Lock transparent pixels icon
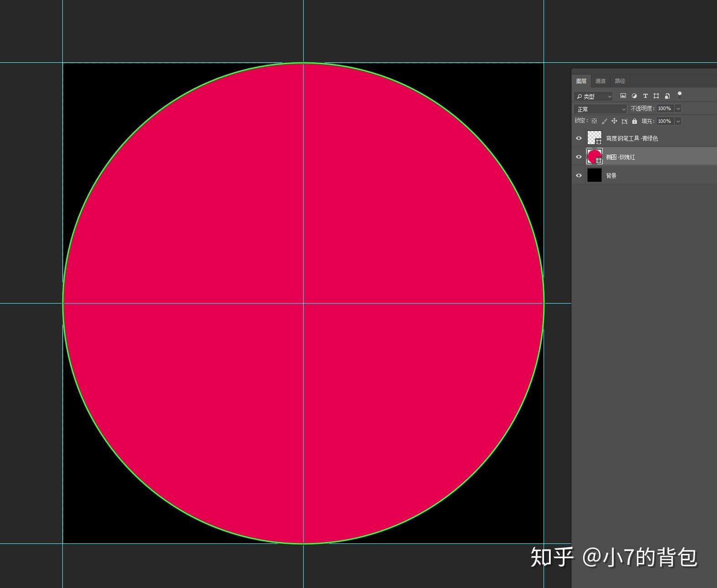717x588 pixels. pyautogui.click(x=594, y=121)
